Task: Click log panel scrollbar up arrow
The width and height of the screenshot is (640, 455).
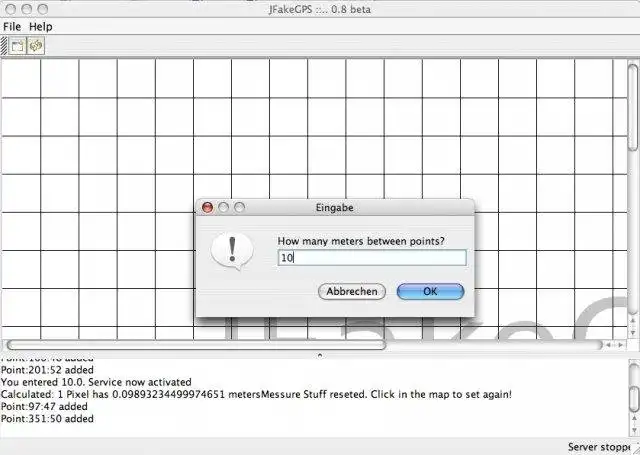Action: 634,419
